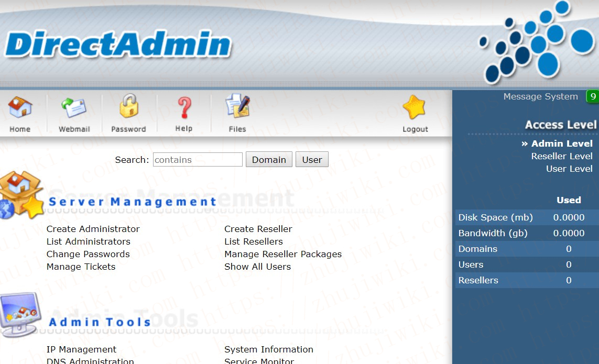Select the Server Management heading
Image resolution: width=599 pixels, height=364 pixels.
tap(133, 201)
